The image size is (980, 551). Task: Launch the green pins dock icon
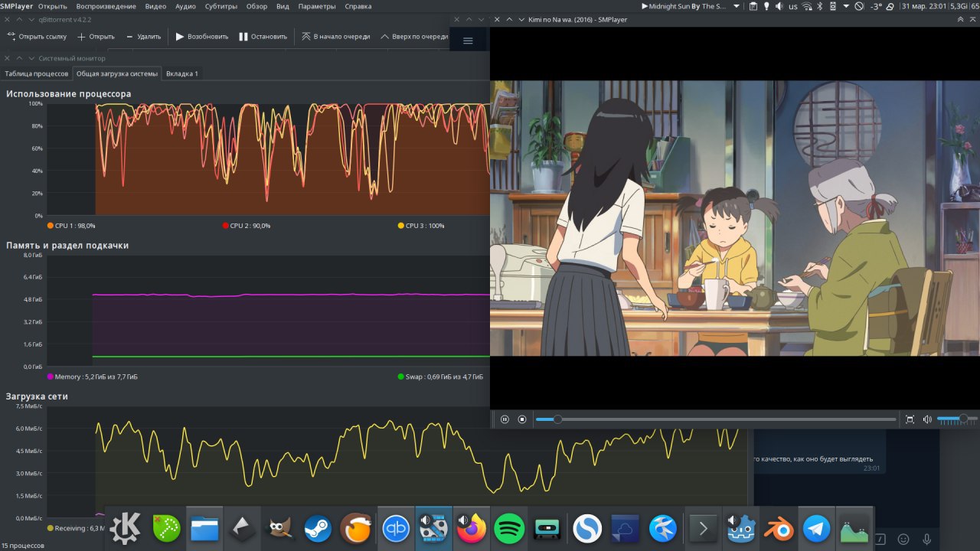(166, 528)
